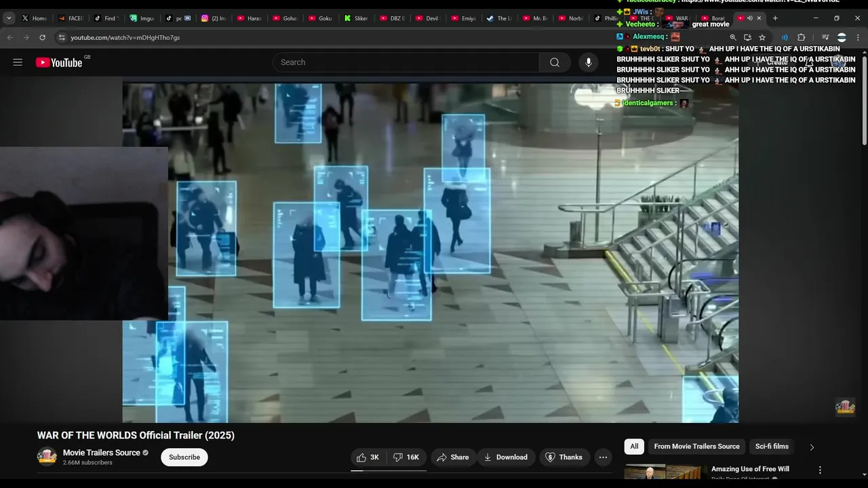Screen dimensions: 868x488
Task: Click the video player to pause
Action: (x=431, y=252)
